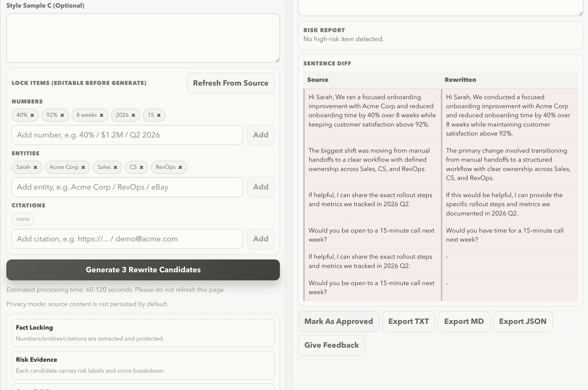Export the rewrite as MD
The width and height of the screenshot is (588, 390).
[x=464, y=321]
